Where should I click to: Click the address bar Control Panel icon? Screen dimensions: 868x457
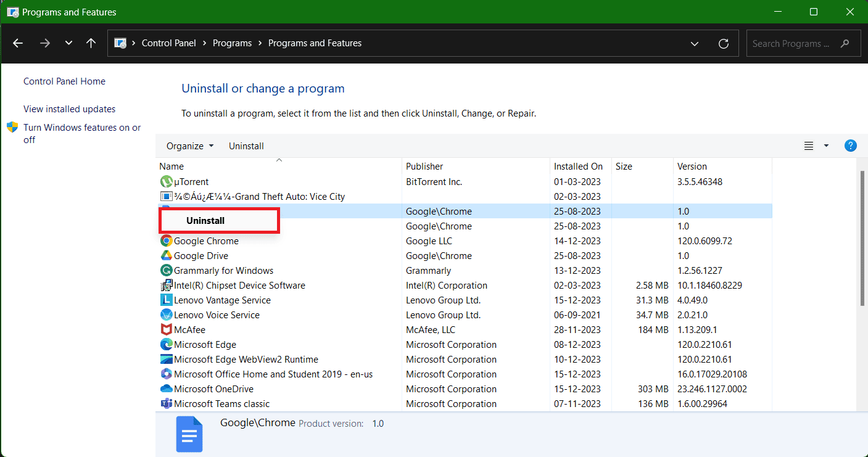pyautogui.click(x=121, y=44)
